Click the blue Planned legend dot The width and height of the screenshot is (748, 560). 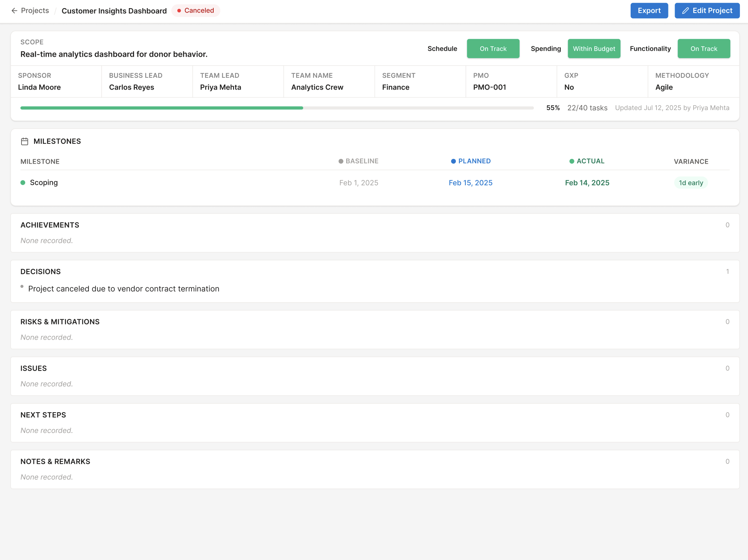click(453, 161)
